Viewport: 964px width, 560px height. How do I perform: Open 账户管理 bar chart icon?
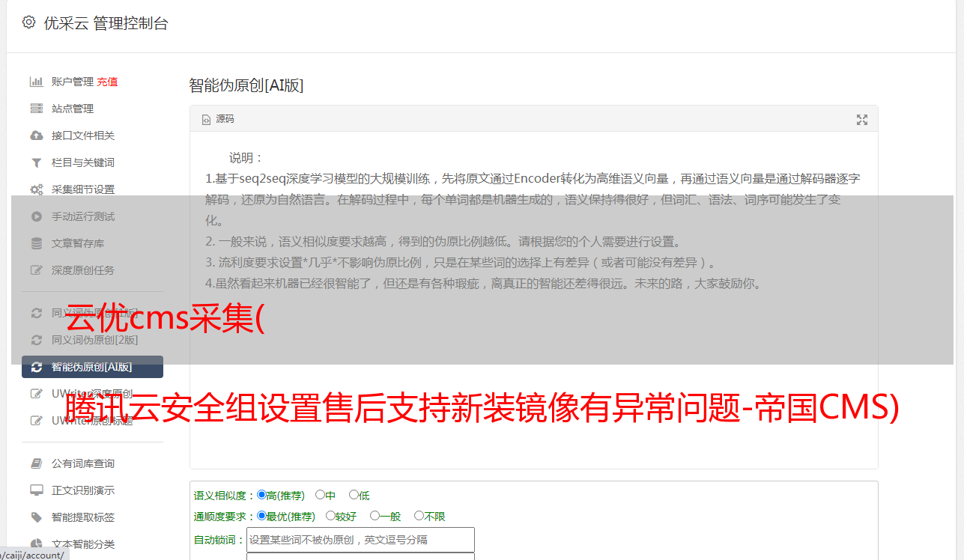click(36, 82)
